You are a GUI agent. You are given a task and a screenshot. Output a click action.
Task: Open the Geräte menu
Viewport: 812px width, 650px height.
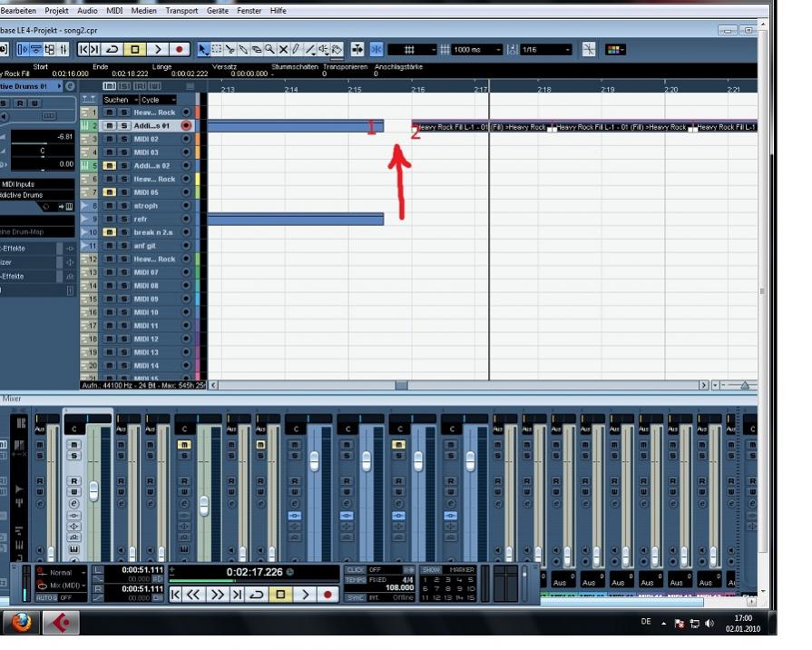pyautogui.click(x=218, y=10)
